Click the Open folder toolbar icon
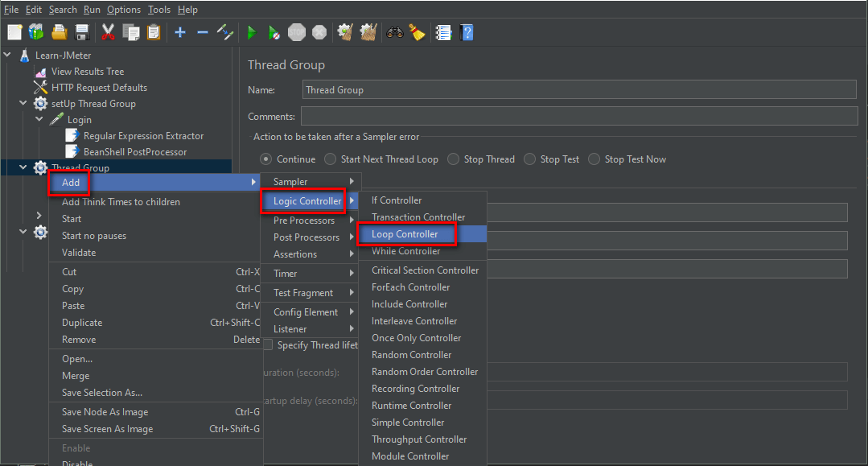868x466 pixels. coord(60,32)
